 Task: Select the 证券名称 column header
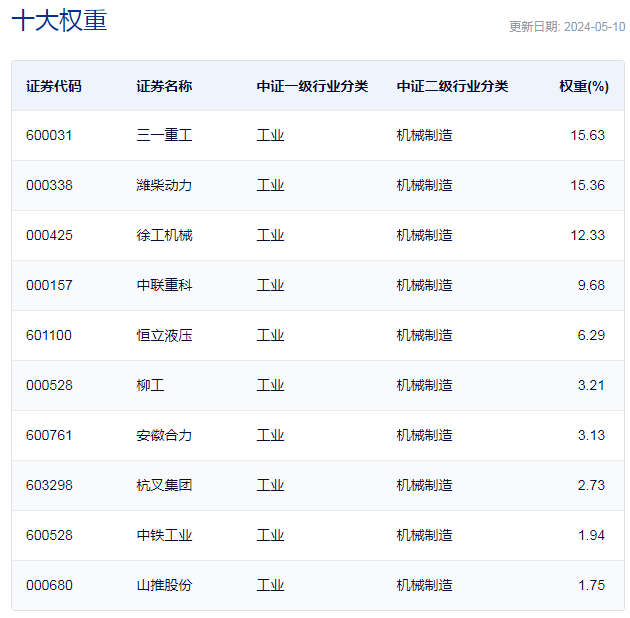[164, 86]
